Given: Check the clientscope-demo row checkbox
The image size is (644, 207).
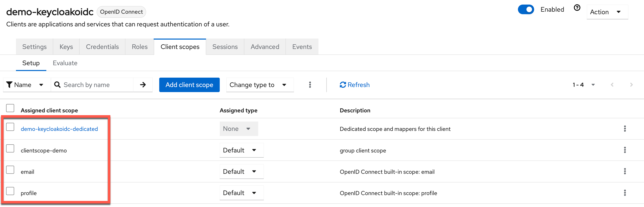Looking at the screenshot, I should (10, 148).
